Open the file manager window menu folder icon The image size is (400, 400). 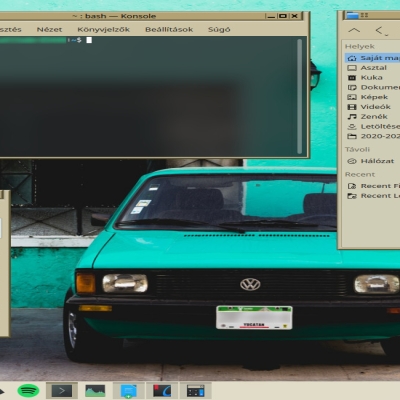pos(352,15)
